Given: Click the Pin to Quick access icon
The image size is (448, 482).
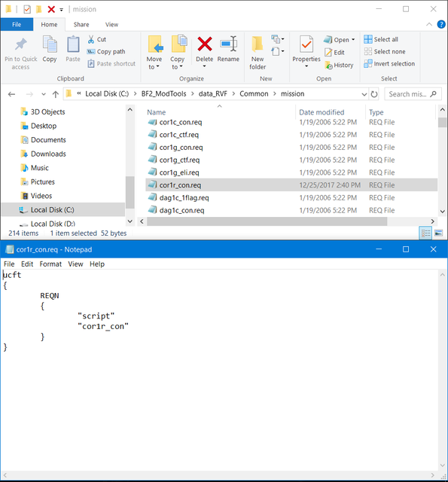Looking at the screenshot, I should (21, 44).
